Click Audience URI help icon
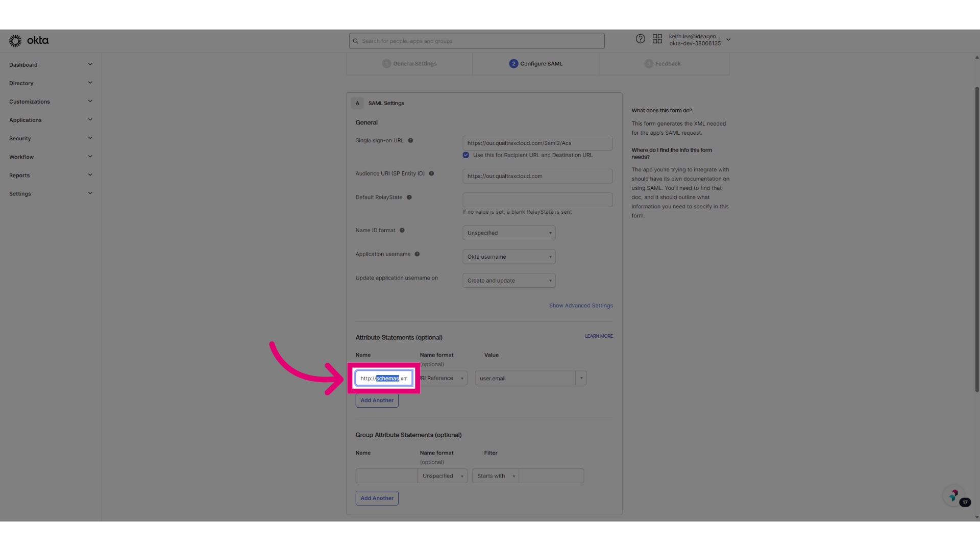980x551 pixels. click(431, 173)
